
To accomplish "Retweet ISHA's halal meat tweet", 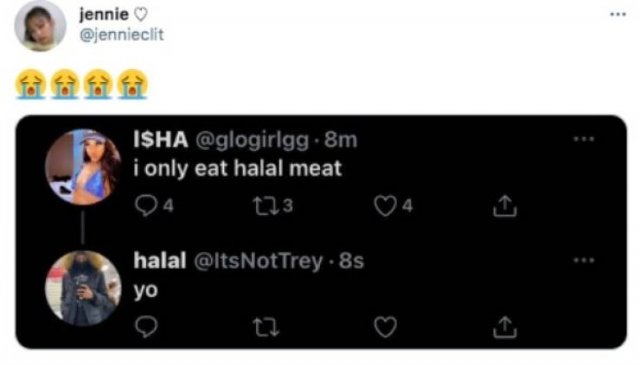I will coord(266,206).
